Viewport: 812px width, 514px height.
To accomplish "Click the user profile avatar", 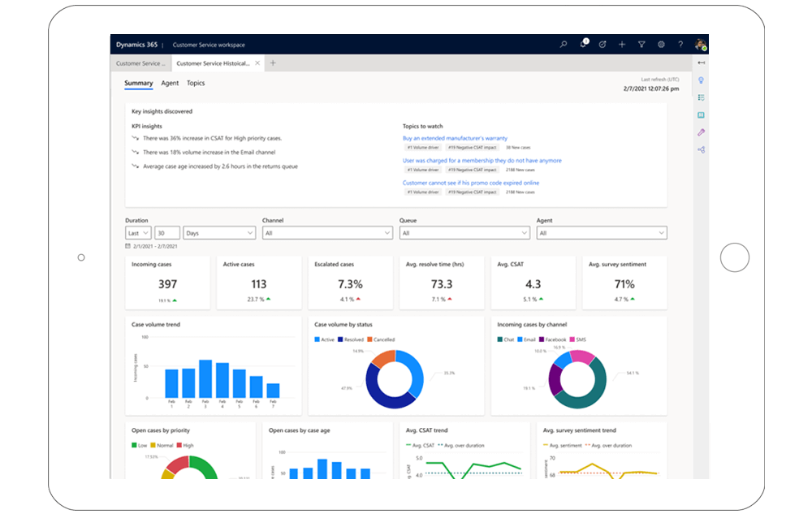I will point(700,45).
